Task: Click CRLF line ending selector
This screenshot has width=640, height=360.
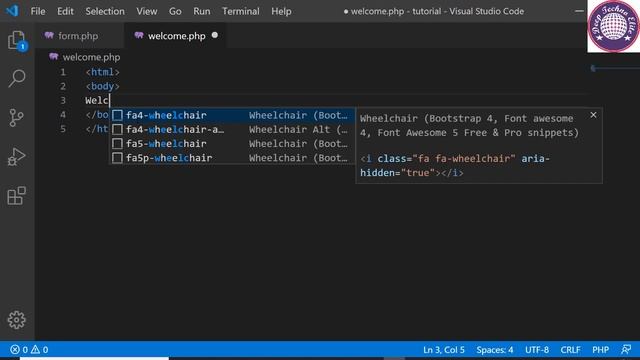Action: [570, 350]
